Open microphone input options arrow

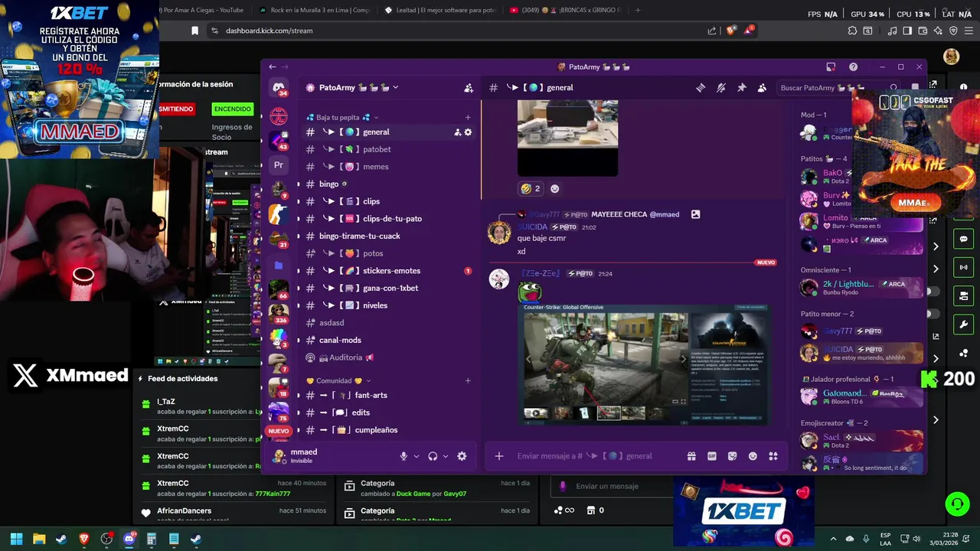click(x=416, y=456)
